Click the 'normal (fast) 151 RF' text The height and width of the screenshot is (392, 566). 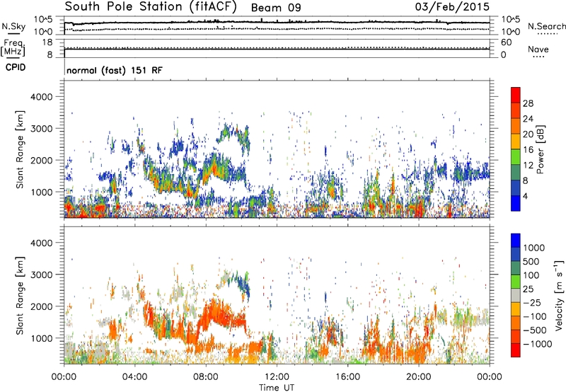[x=115, y=70]
